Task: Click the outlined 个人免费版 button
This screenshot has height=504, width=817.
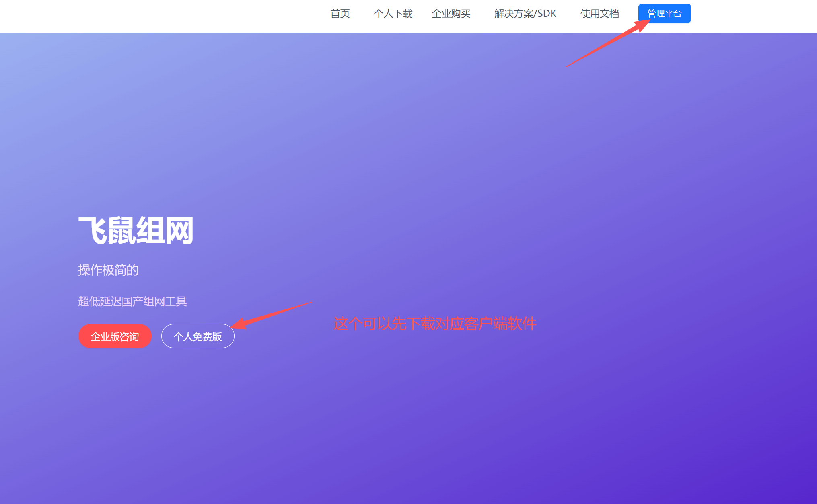Action: [x=198, y=336]
